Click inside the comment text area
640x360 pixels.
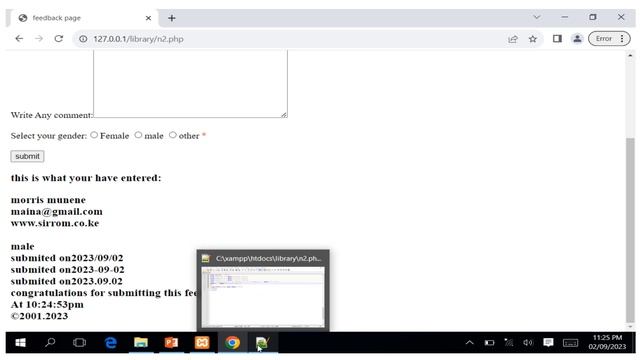point(190,84)
